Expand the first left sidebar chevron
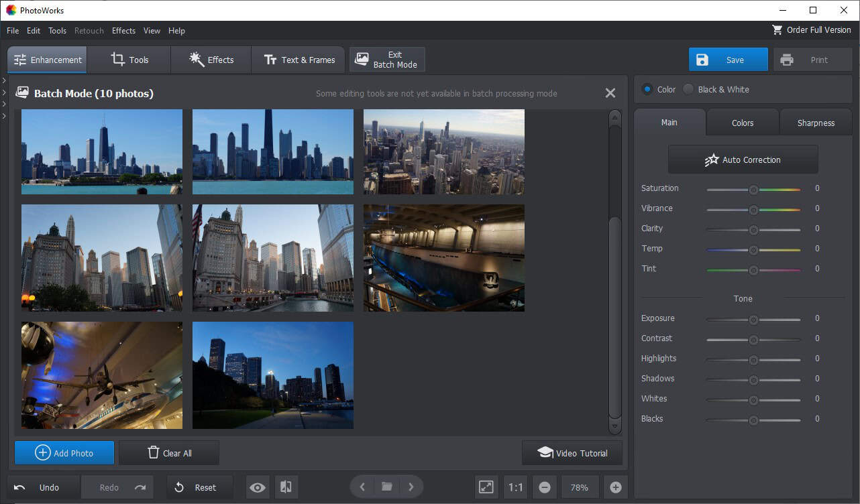 click(x=4, y=80)
